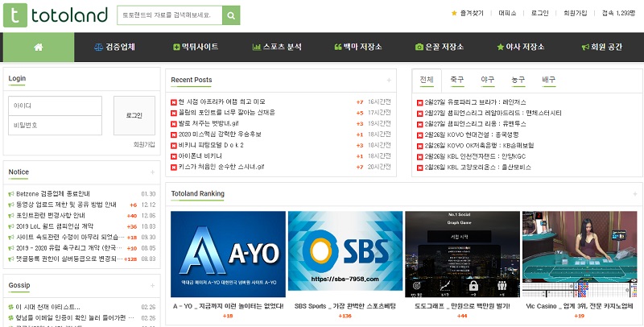Open notice 동영상 업로드 제한 및 공유 방법 안내

[x=66, y=205]
